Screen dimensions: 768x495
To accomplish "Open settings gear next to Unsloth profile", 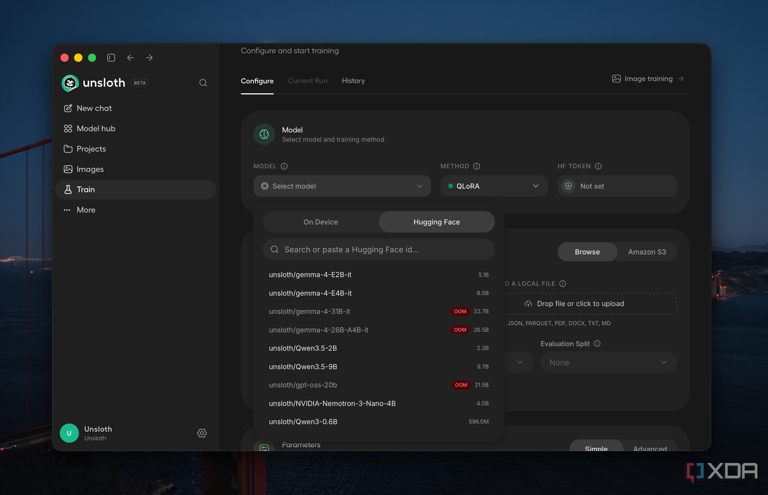I will click(x=202, y=433).
